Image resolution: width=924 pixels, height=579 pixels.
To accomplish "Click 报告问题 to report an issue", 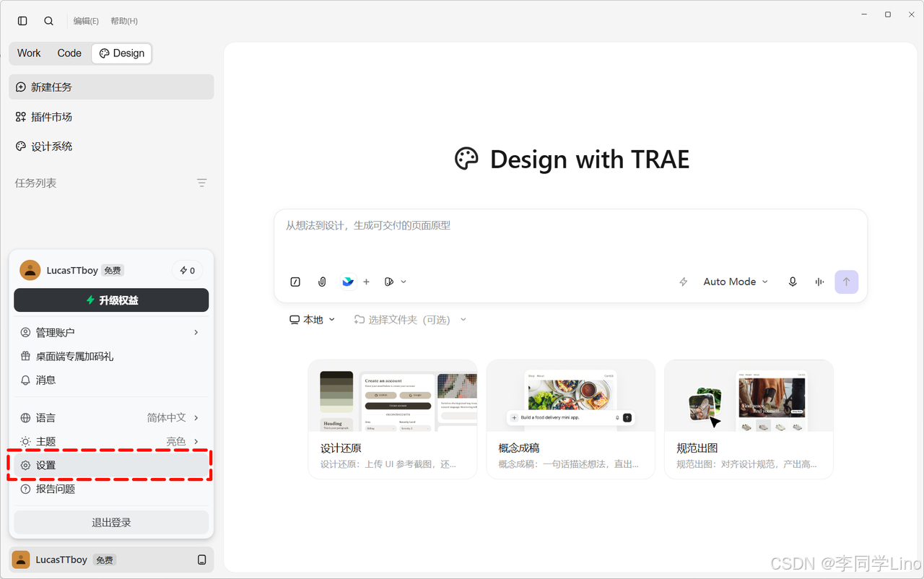I will (111, 489).
